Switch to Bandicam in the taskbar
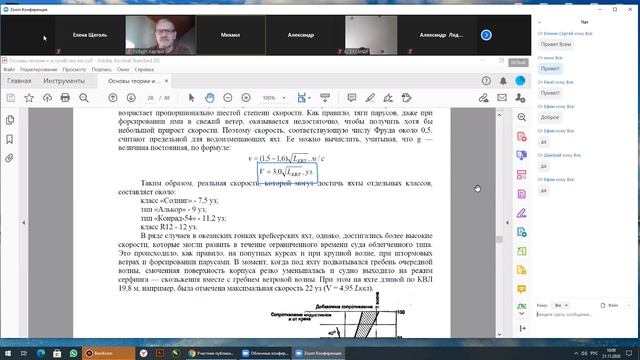The width and height of the screenshot is (640, 360). coord(108,353)
